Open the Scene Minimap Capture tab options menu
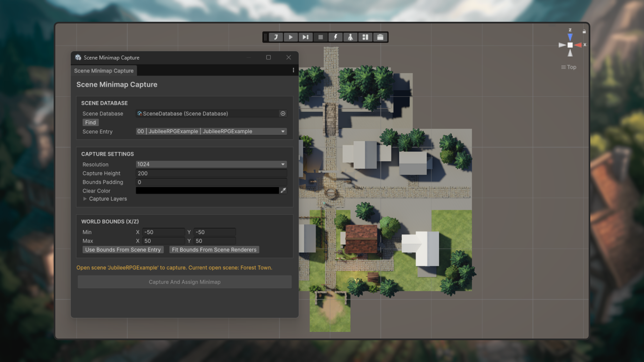The width and height of the screenshot is (644, 362). (x=293, y=70)
